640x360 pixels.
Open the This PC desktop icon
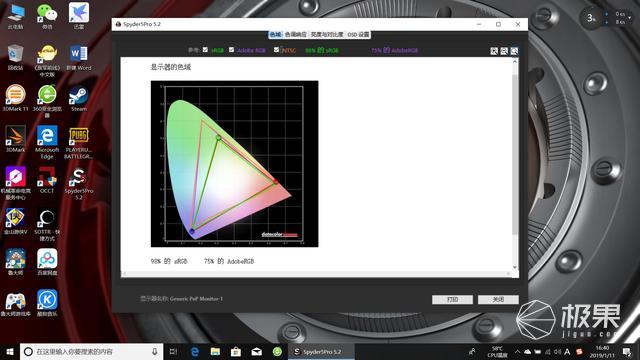point(16,16)
